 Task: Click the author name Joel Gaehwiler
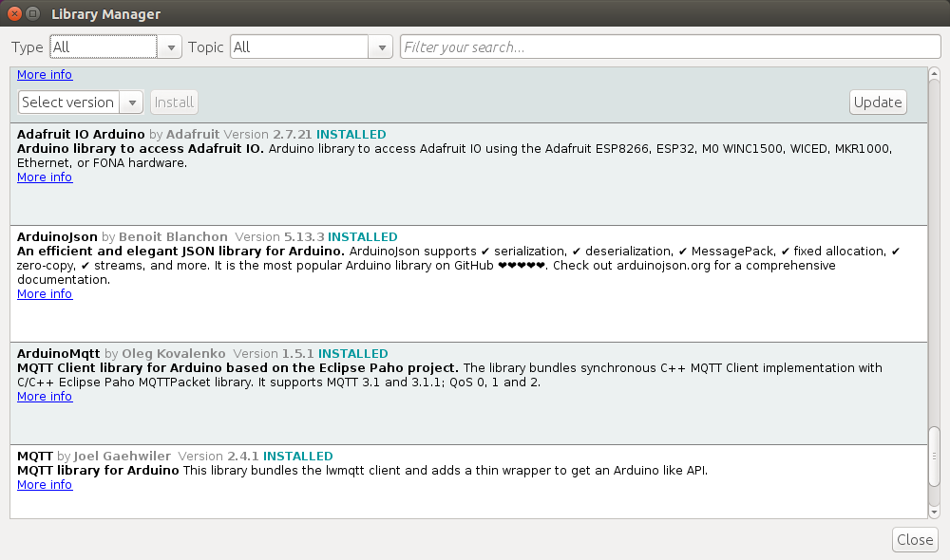[123, 456]
